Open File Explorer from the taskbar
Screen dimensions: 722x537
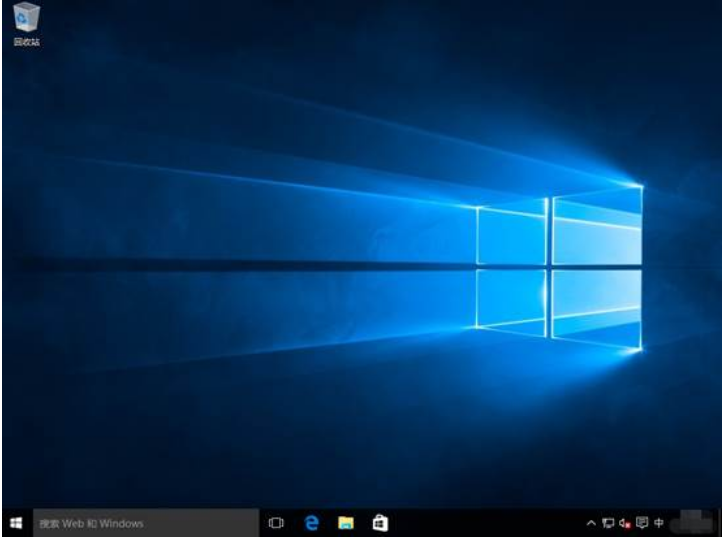(x=345, y=523)
